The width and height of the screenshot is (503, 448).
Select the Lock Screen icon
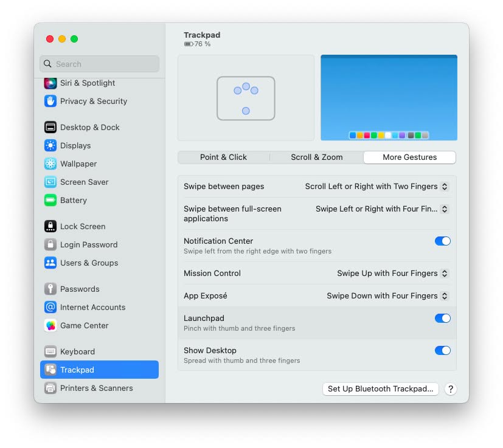coord(50,226)
